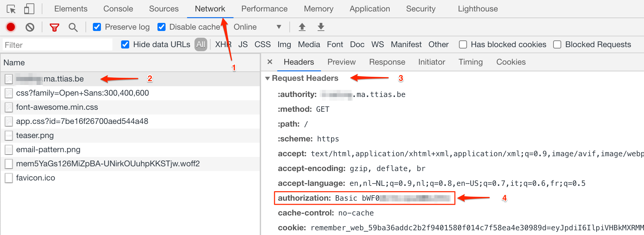Filter requests by JS
The height and width of the screenshot is (235, 644).
[x=243, y=44]
